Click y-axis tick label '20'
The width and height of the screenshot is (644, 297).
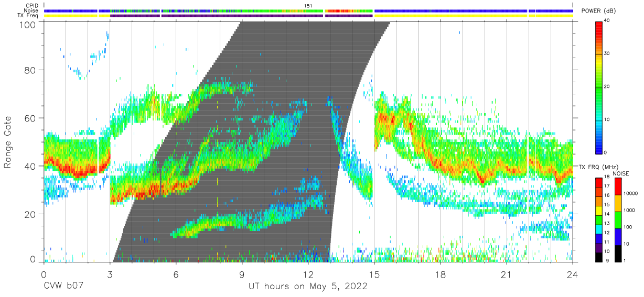[31, 214]
